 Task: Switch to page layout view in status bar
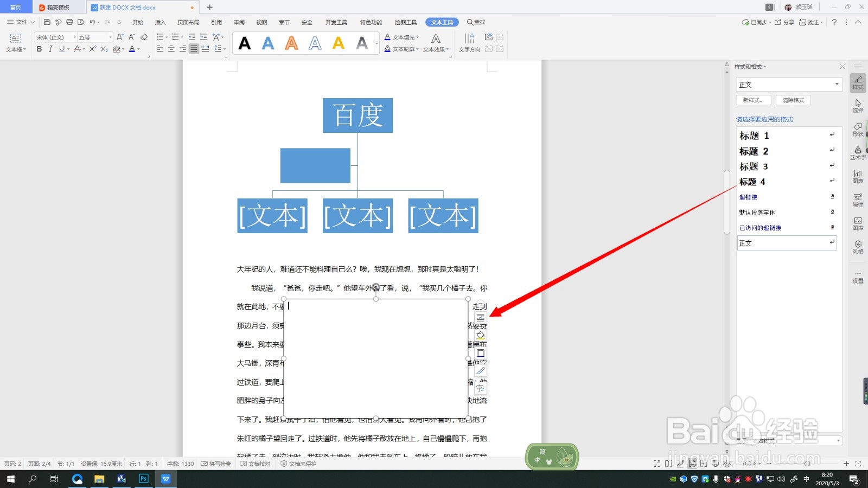692,464
